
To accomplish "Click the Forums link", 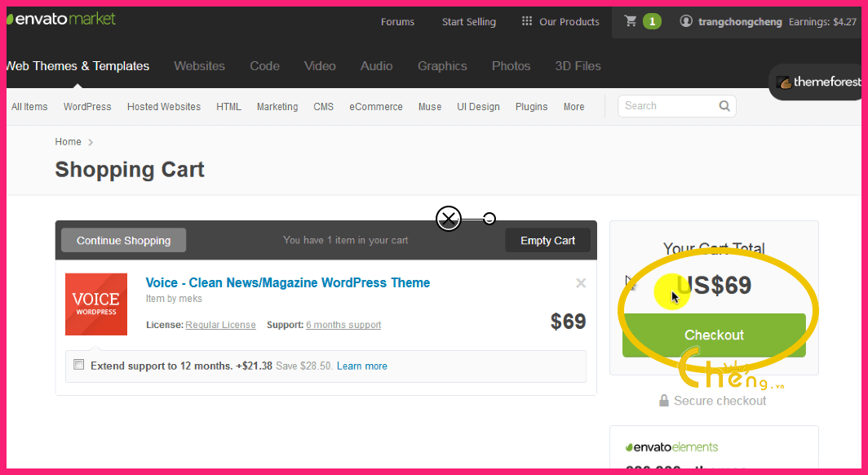I will tap(397, 21).
